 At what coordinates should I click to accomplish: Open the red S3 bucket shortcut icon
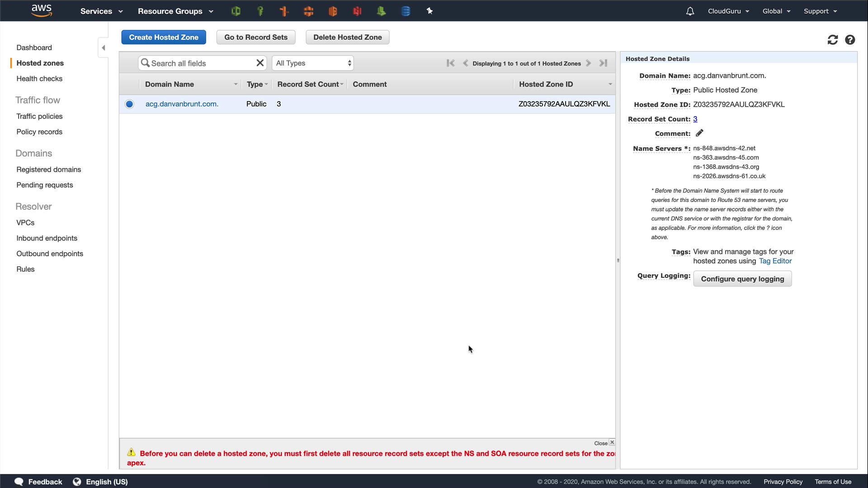pyautogui.click(x=357, y=11)
